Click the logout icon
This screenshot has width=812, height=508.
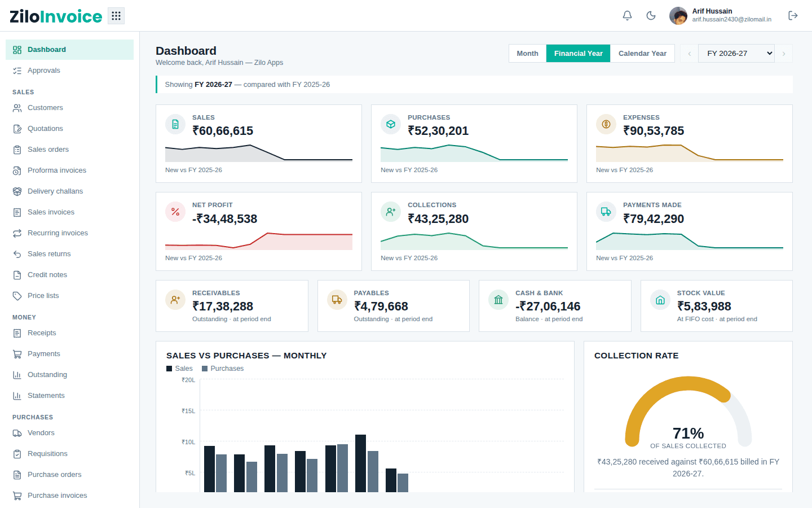tap(793, 16)
